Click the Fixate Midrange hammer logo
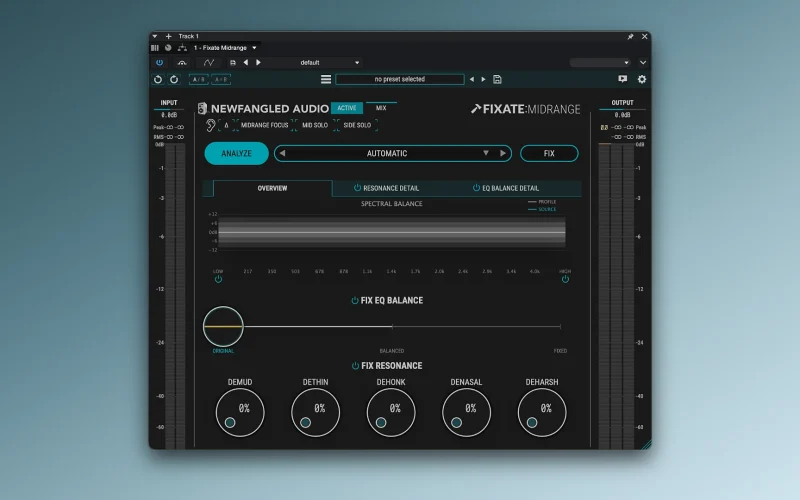 (x=476, y=108)
